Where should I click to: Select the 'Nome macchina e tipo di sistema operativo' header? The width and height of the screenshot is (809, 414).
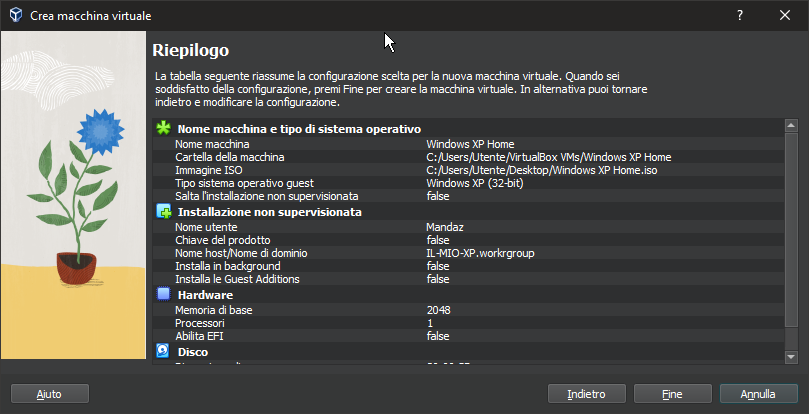[299, 129]
